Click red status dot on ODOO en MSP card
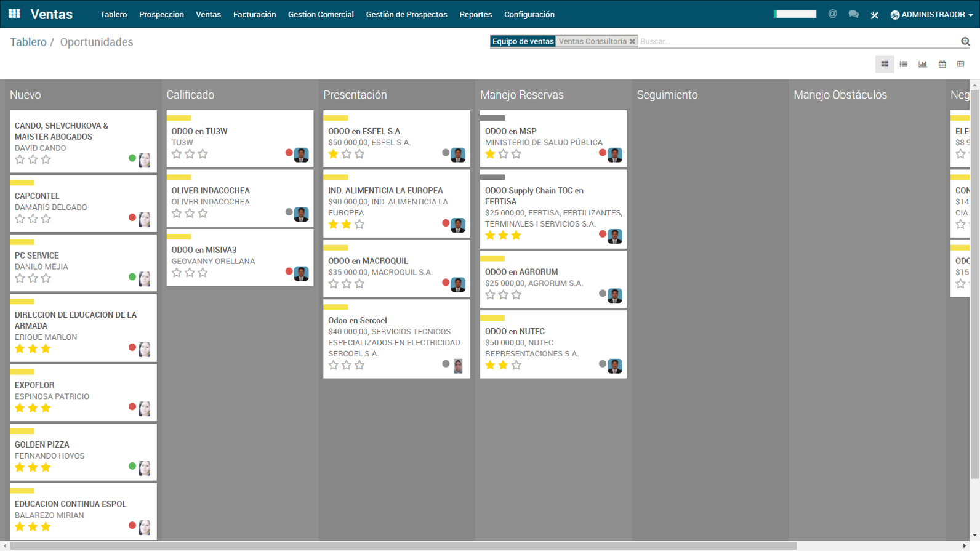The height and width of the screenshot is (551, 980). pos(603,153)
